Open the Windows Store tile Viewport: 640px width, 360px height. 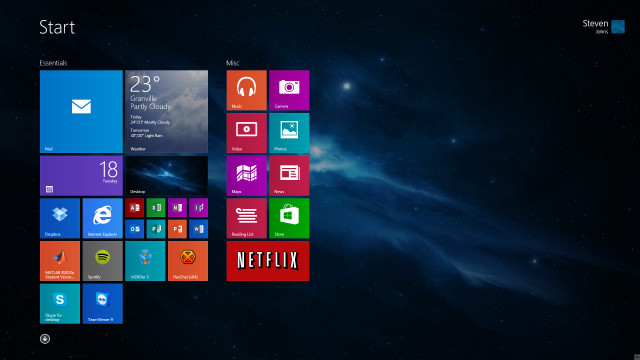[289, 218]
